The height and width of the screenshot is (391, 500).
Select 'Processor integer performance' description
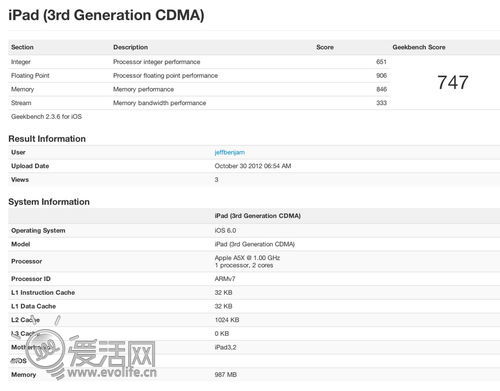(x=157, y=62)
